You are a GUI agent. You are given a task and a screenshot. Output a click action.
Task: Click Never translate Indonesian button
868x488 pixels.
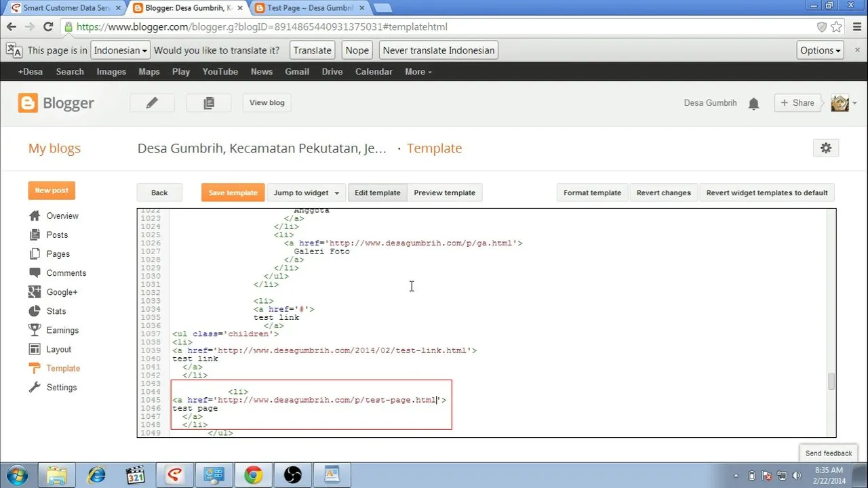pos(439,50)
